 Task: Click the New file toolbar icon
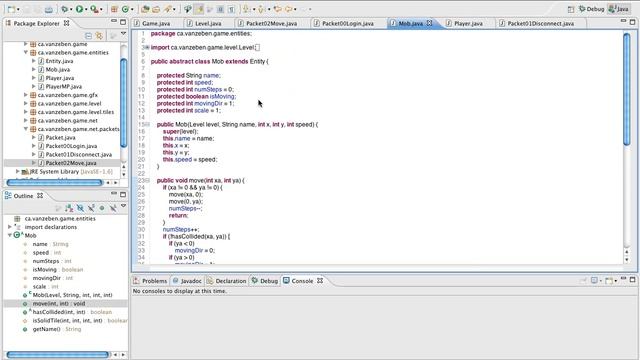point(11,9)
